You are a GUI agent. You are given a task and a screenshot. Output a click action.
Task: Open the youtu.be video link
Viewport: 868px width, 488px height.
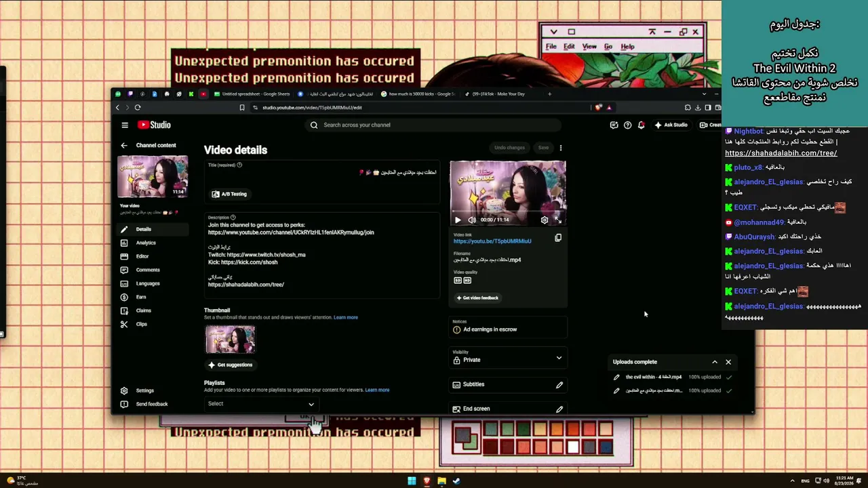point(492,241)
